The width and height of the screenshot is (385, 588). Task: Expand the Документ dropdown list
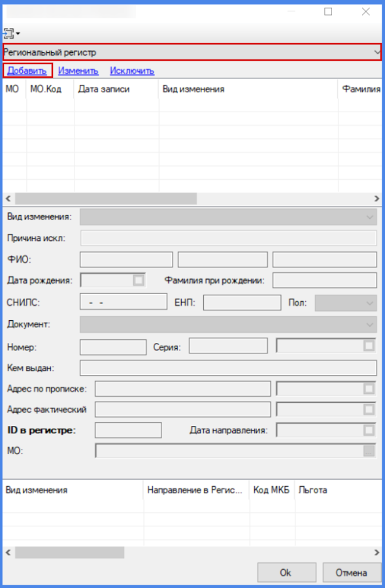228,325
